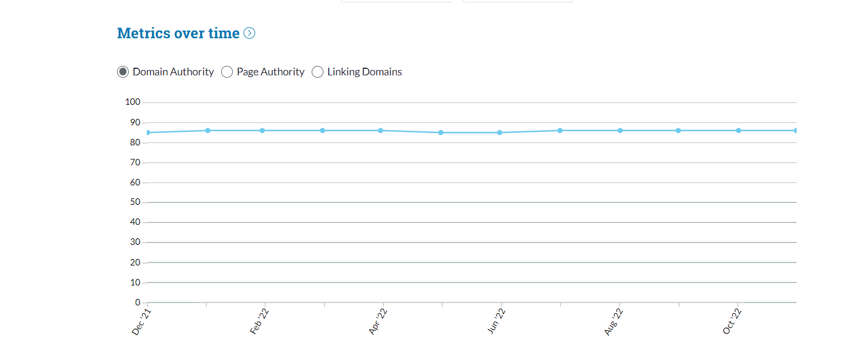The width and height of the screenshot is (868, 359).
Task: Click the July 2022 data point on chart
Action: pyautogui.click(x=560, y=130)
